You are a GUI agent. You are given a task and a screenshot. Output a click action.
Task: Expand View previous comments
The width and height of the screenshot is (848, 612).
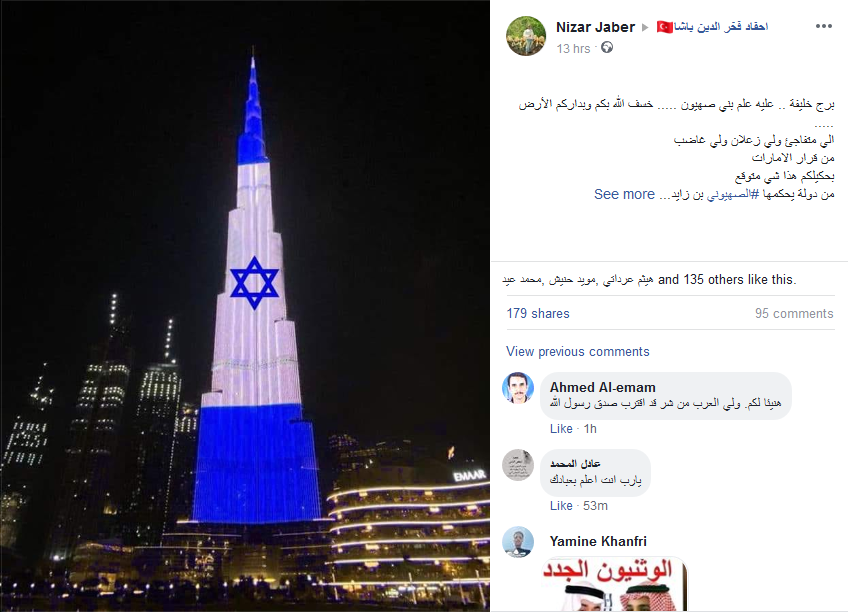point(578,351)
